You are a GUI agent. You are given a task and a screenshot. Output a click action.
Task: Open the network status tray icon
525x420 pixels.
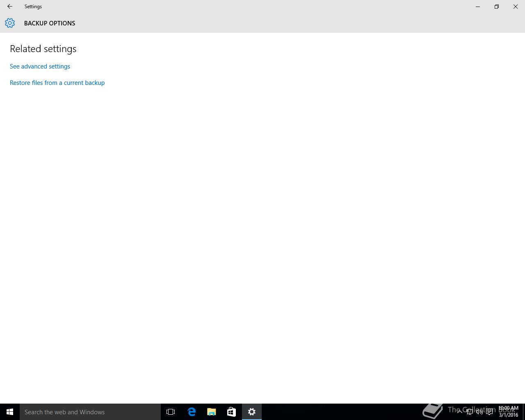(470, 412)
